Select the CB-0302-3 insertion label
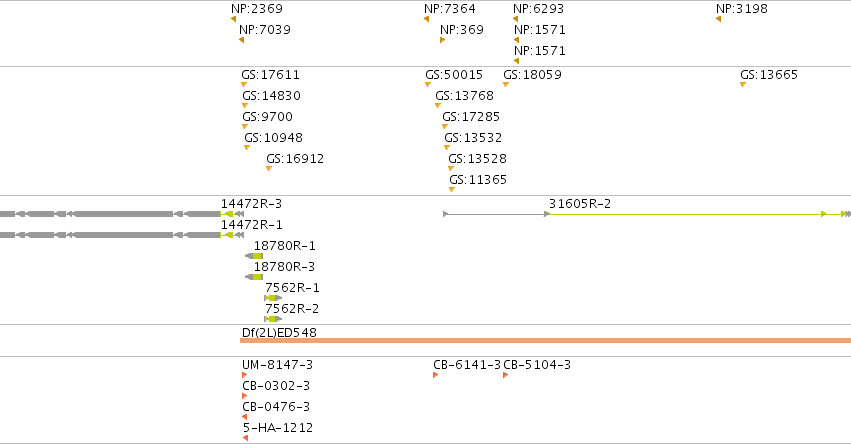 (x=276, y=386)
